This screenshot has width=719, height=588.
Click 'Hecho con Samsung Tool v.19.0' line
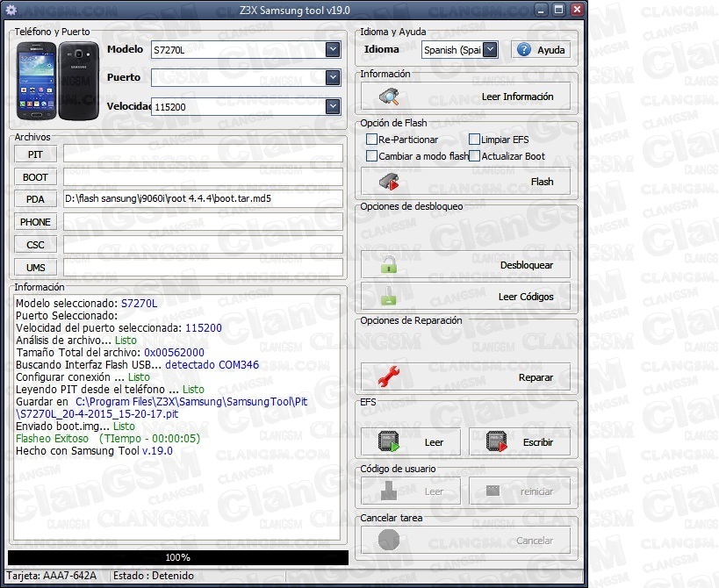click(94, 451)
